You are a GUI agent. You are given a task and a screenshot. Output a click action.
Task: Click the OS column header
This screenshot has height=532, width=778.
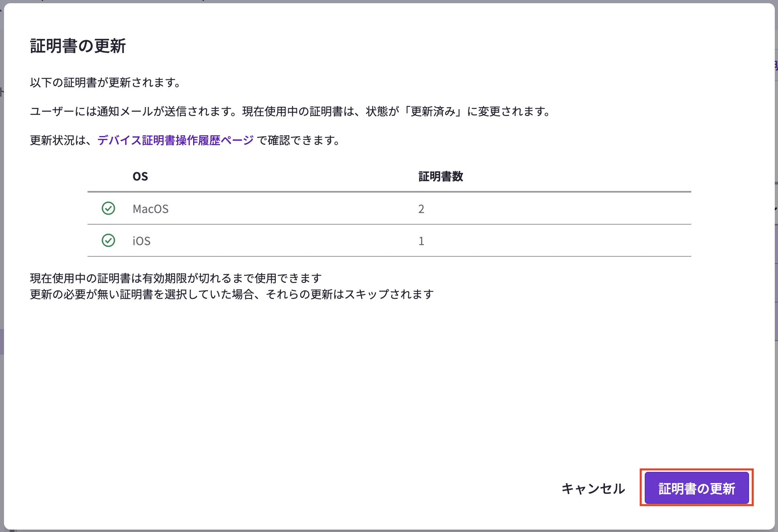coord(140,177)
